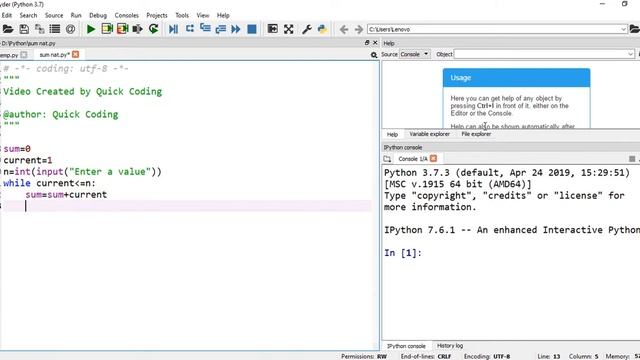This screenshot has width=640, height=360.
Task: Open the Source menu
Action: [x=54, y=15]
